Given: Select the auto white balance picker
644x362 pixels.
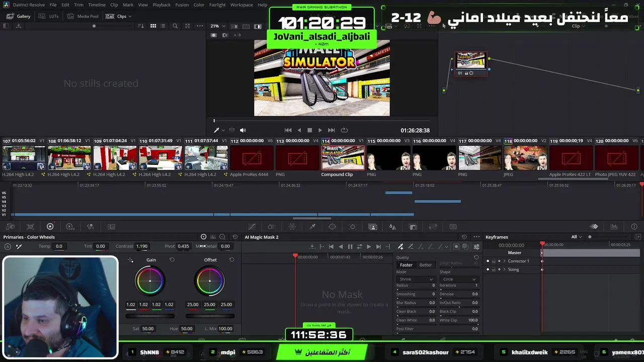Looking at the screenshot, I should 19,246.
